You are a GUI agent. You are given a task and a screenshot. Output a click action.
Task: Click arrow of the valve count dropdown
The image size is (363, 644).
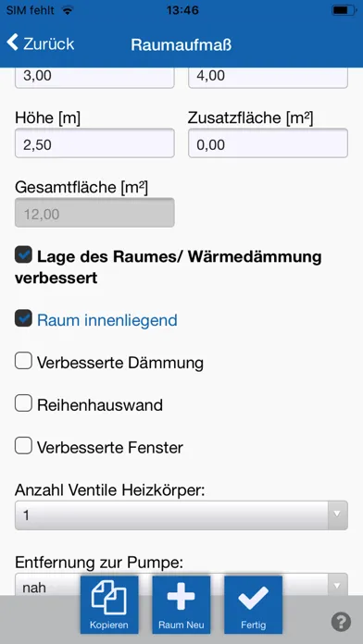pyautogui.click(x=337, y=515)
